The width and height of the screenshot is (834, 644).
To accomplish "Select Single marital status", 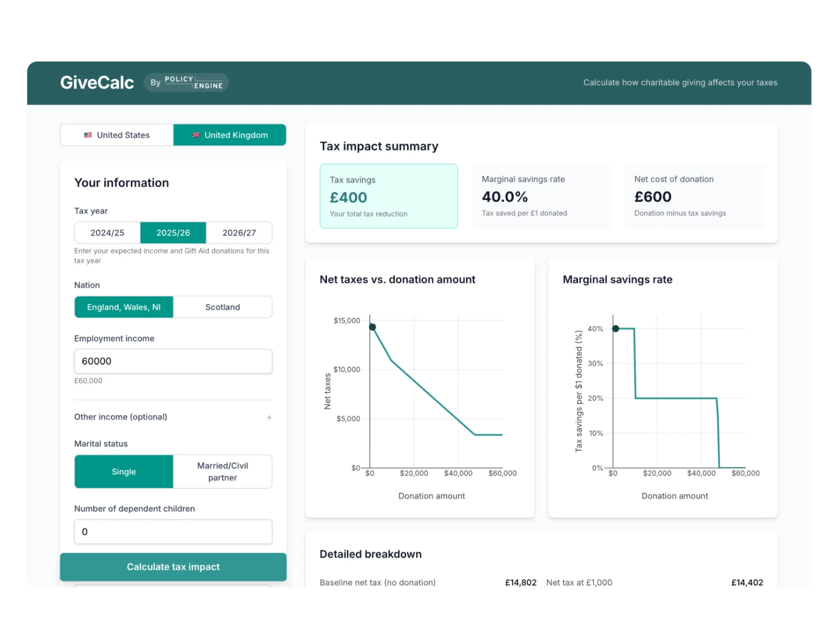I will [x=124, y=471].
